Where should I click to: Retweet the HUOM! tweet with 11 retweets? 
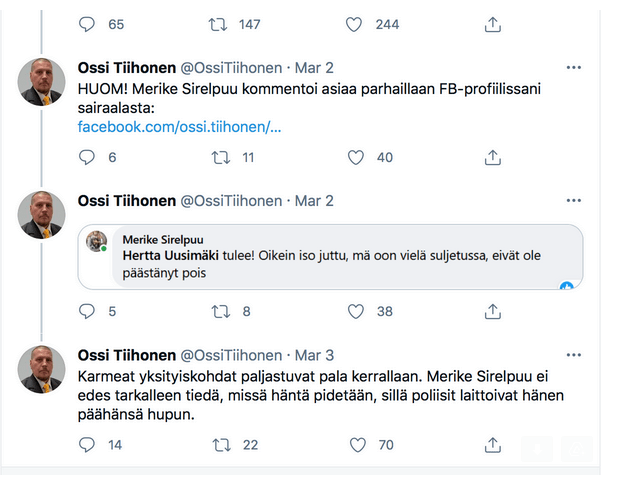[x=220, y=157]
